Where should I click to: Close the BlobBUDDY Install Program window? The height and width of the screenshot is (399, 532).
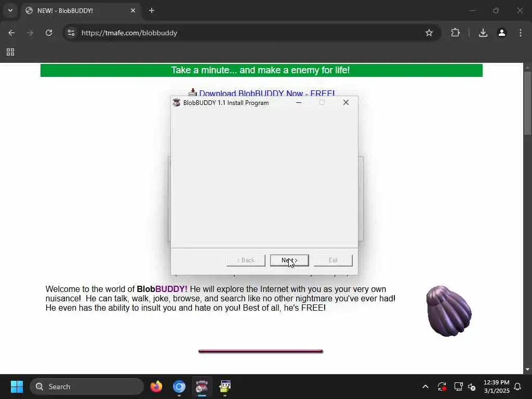click(x=345, y=102)
